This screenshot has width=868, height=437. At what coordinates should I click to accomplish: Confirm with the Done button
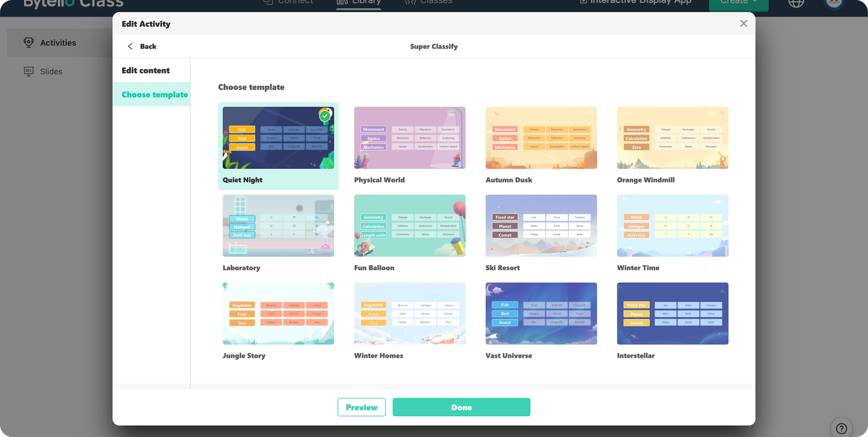(461, 407)
